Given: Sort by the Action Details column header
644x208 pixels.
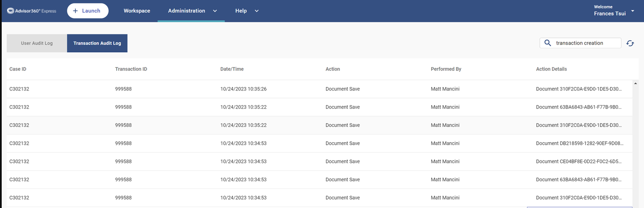Looking at the screenshot, I should (551, 69).
